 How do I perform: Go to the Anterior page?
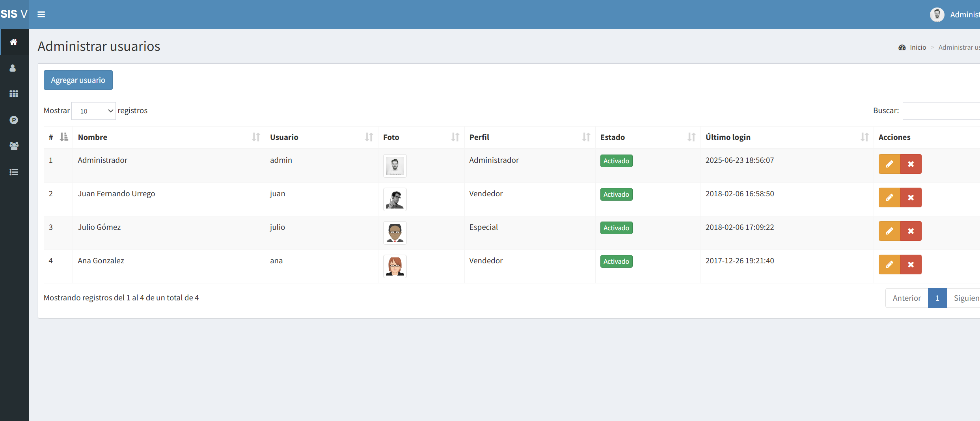(x=907, y=298)
